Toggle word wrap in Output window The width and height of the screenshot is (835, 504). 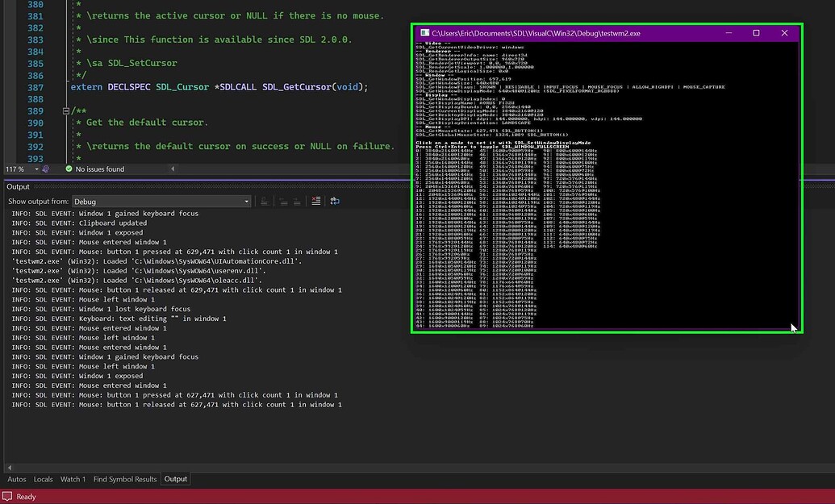pos(335,201)
